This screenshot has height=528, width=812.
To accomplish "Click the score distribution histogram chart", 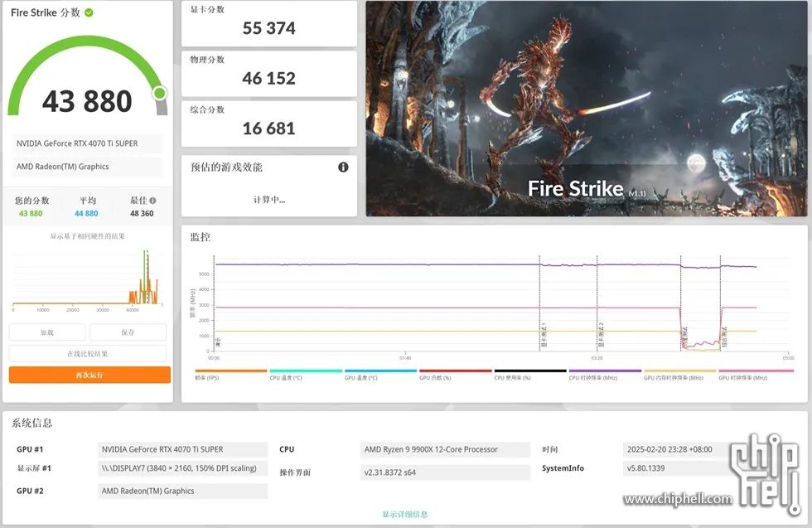I will (x=88, y=279).
